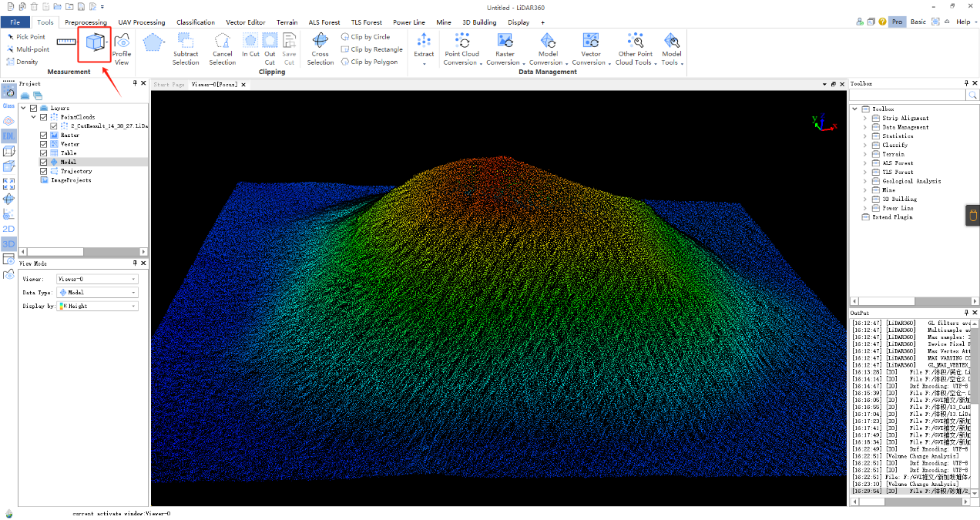Image resolution: width=980 pixels, height=520 pixels.
Task: Switch to the Preprocessing ribbon tab
Action: [86, 22]
